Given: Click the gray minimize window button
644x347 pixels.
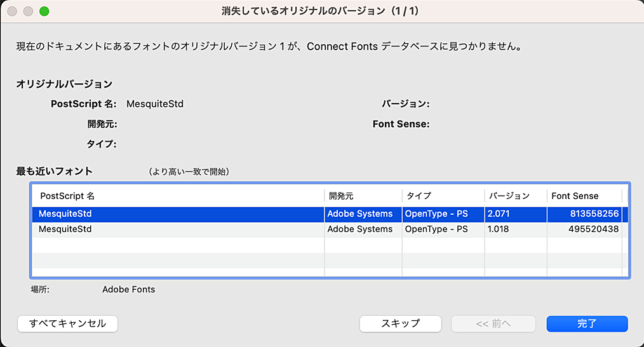Looking at the screenshot, I should click(28, 11).
